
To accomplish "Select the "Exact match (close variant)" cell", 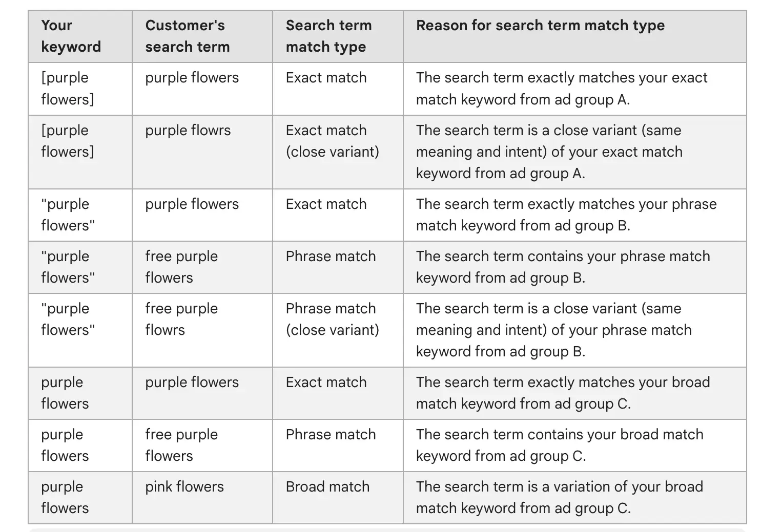I will click(332, 141).
